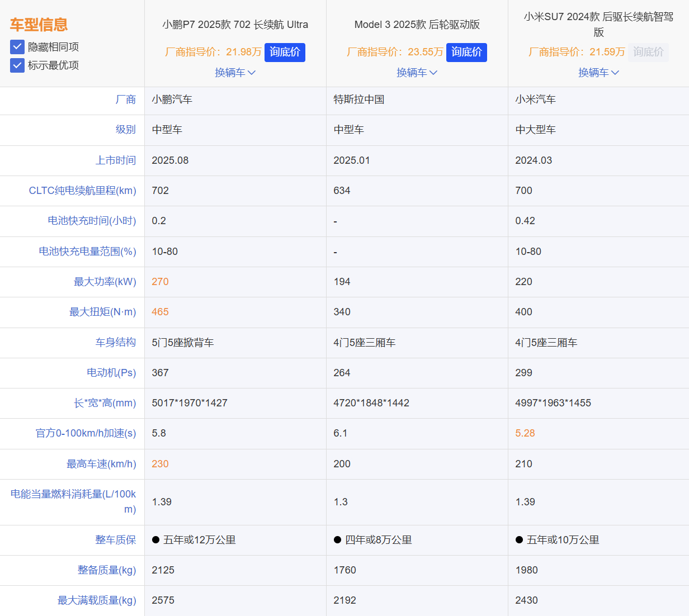Click the 最高车速(km/h) label
The width and height of the screenshot is (689, 616).
101,464
